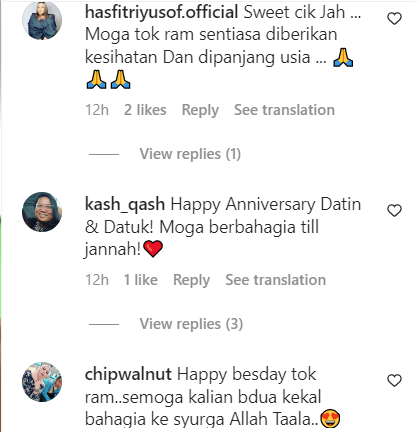This screenshot has width=420, height=432.
Task: View the 1 like on kash_qash's comment
Action: [141, 280]
